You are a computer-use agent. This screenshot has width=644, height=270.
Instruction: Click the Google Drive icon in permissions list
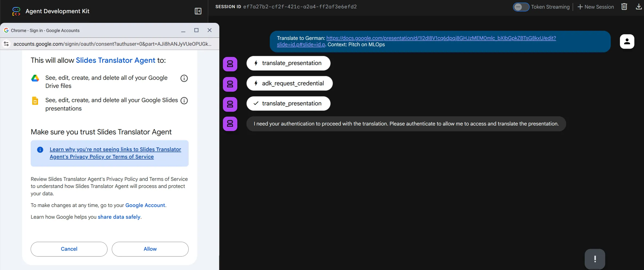[x=35, y=78]
